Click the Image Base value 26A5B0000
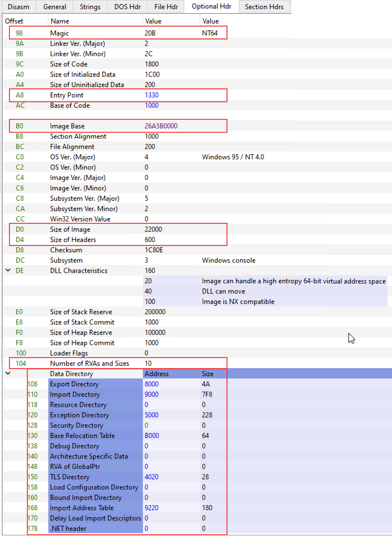392x536 pixels. point(161,126)
